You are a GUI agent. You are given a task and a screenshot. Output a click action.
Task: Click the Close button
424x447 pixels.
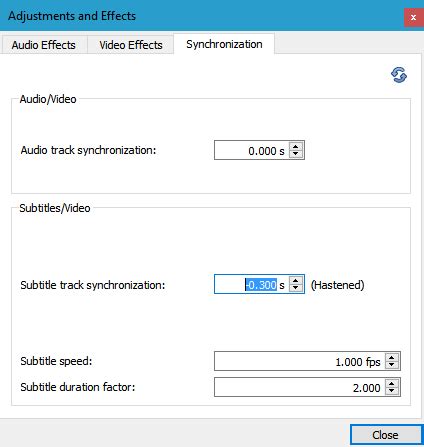(x=385, y=435)
